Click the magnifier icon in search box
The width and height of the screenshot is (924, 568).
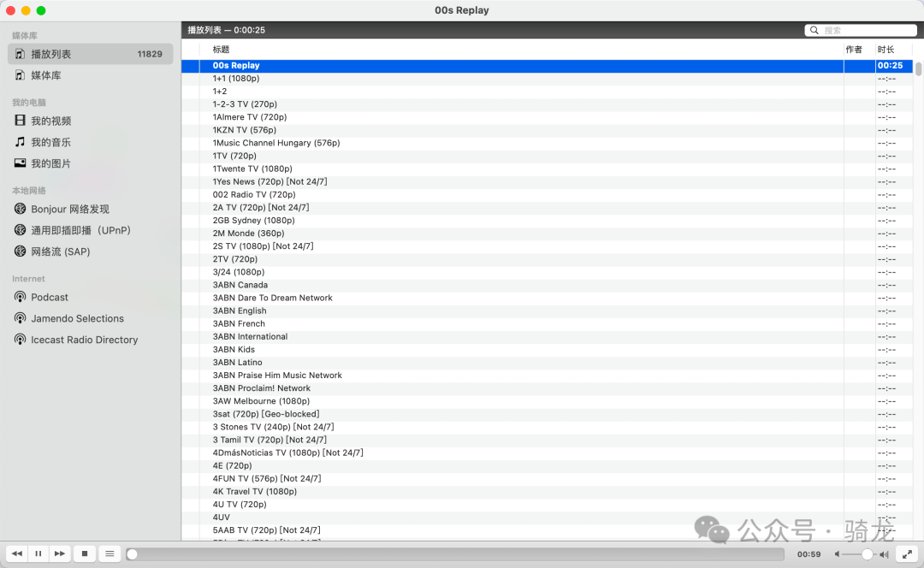click(x=814, y=30)
